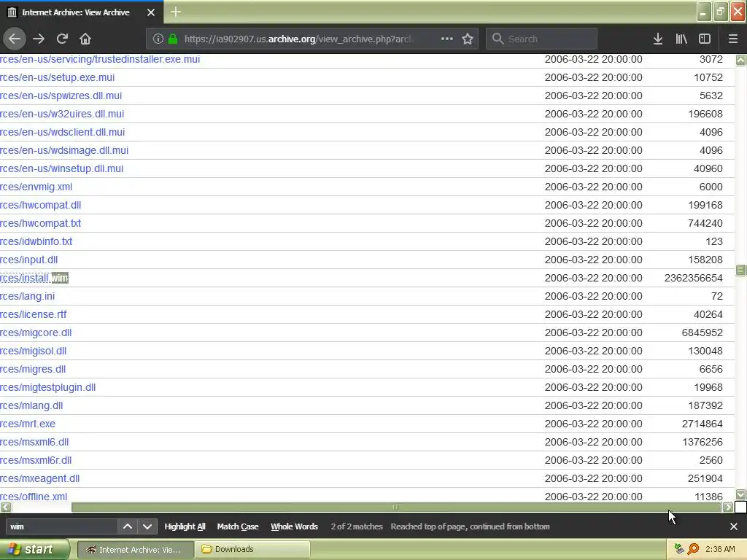Open the msxml6.dll file link

pos(34,442)
